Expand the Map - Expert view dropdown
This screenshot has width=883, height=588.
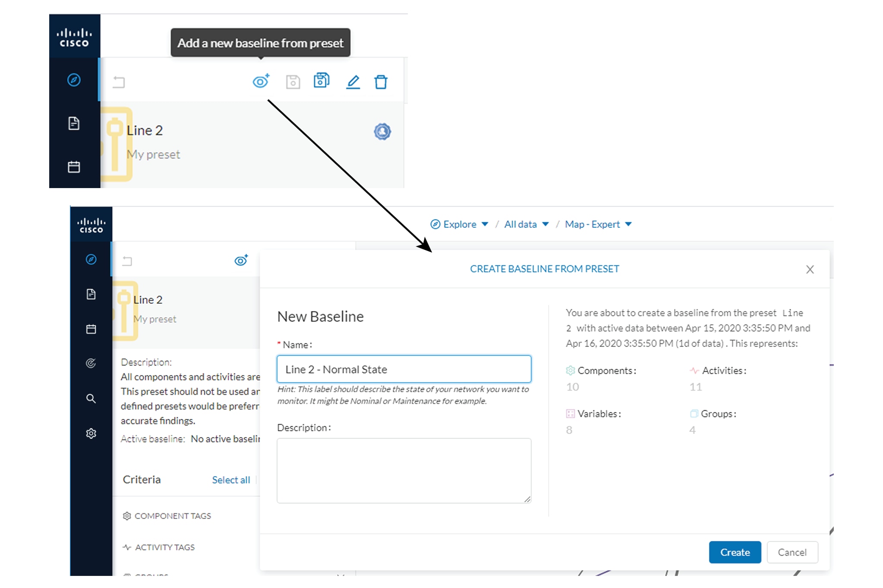pos(598,224)
